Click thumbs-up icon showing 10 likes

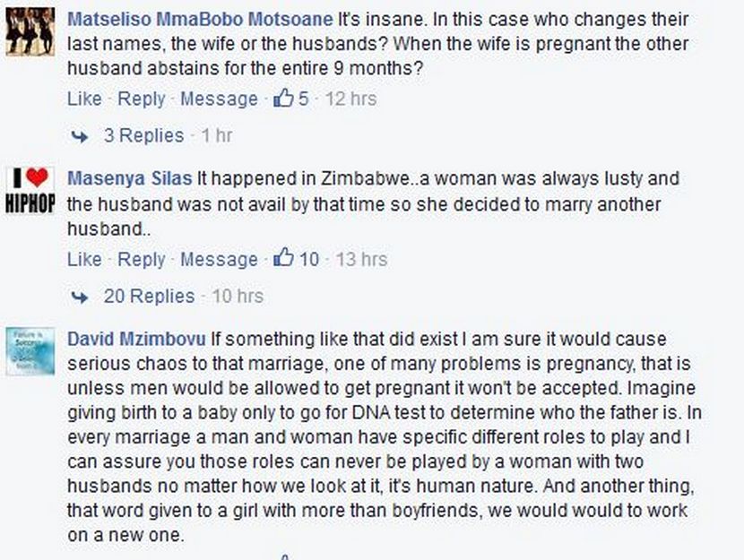[283, 259]
